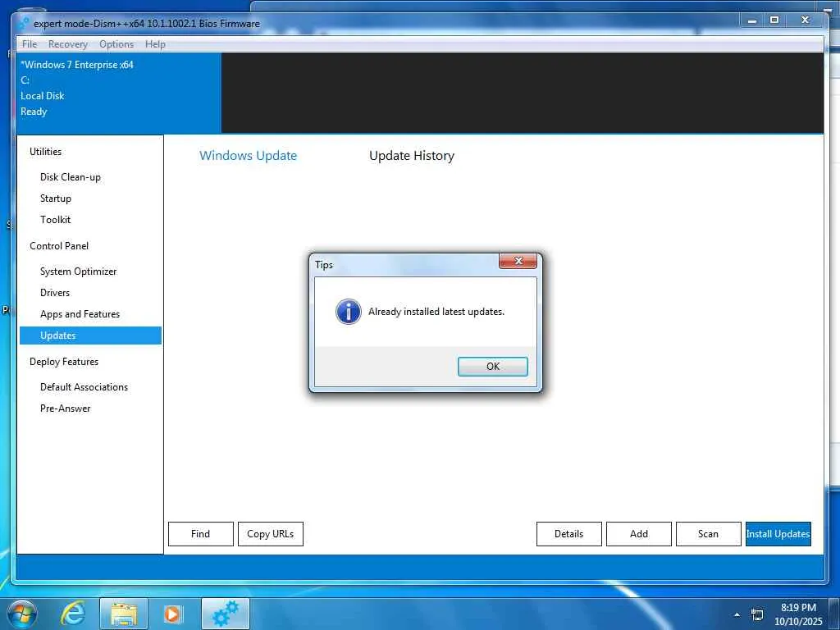Show hidden system tray icons arrow
The height and width of the screenshot is (630, 840).
pyautogui.click(x=737, y=614)
